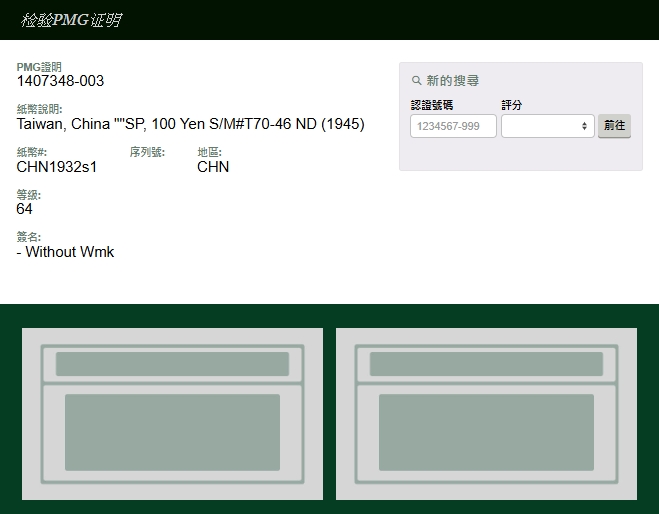The height and width of the screenshot is (514, 659).
Task: Select the text Without Wmk
Action: point(69,252)
